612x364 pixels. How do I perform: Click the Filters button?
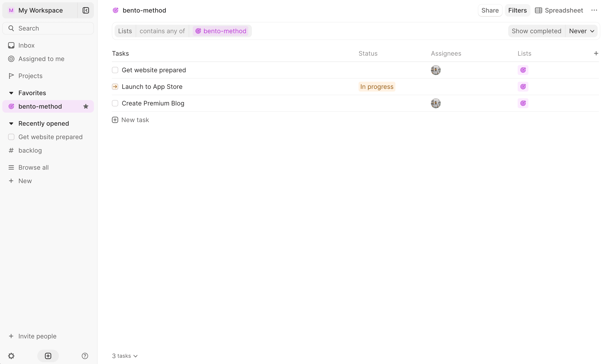coord(517,10)
